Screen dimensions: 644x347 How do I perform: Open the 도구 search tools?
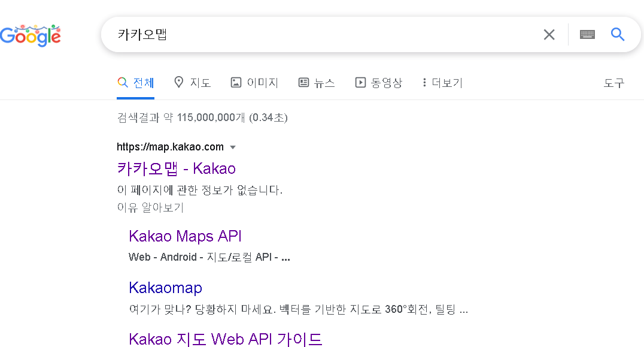click(x=613, y=83)
